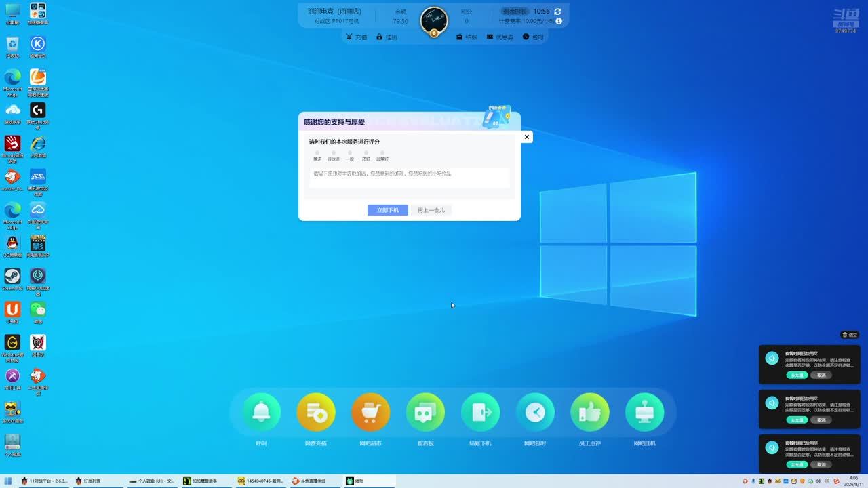
Task: Click 包时 in the top panel
Action: tap(534, 37)
